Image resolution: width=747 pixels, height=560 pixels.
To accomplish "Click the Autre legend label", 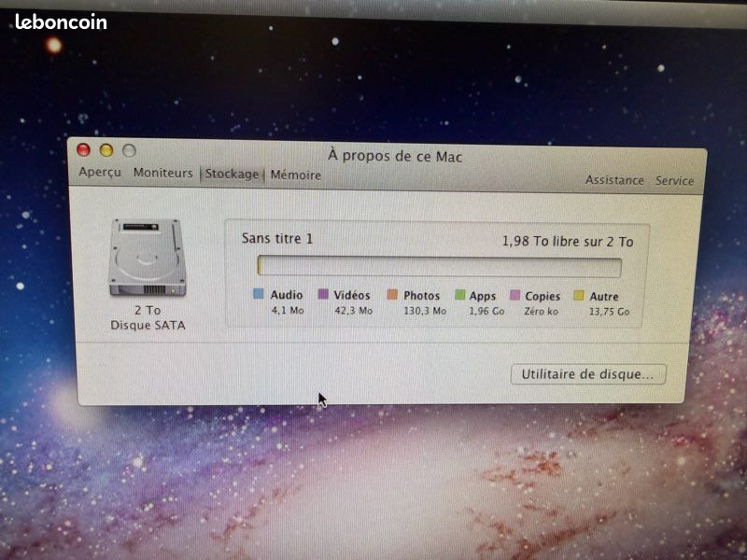I will (604, 297).
